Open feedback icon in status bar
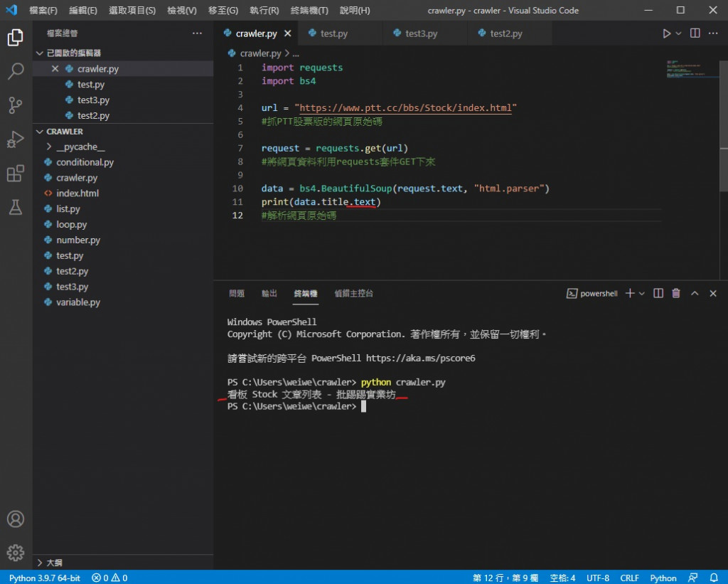This screenshot has width=728, height=584. 692,578
